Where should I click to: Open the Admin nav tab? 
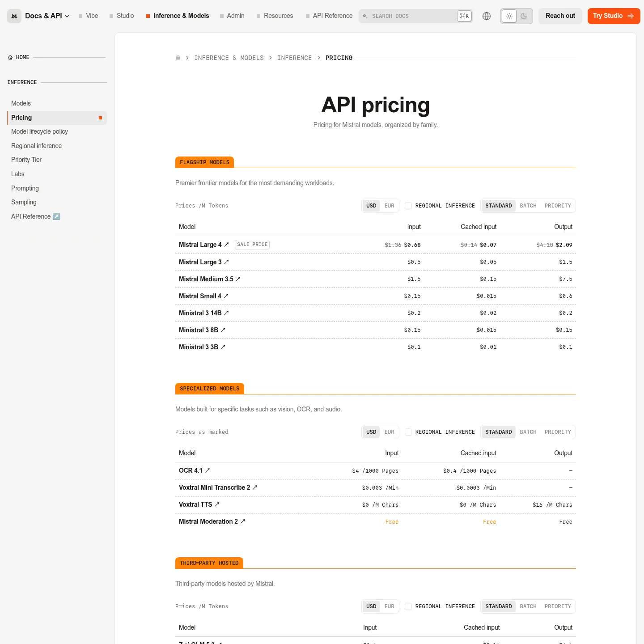(232, 16)
